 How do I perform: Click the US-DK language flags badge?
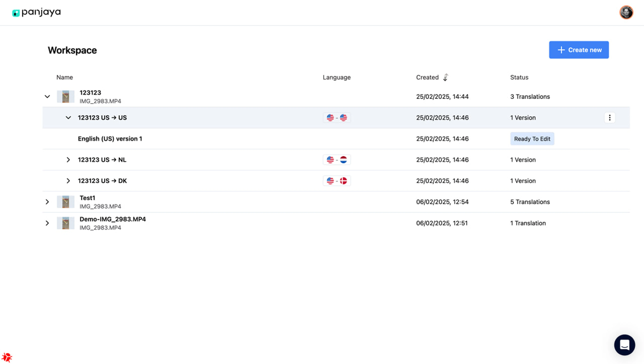pyautogui.click(x=336, y=181)
